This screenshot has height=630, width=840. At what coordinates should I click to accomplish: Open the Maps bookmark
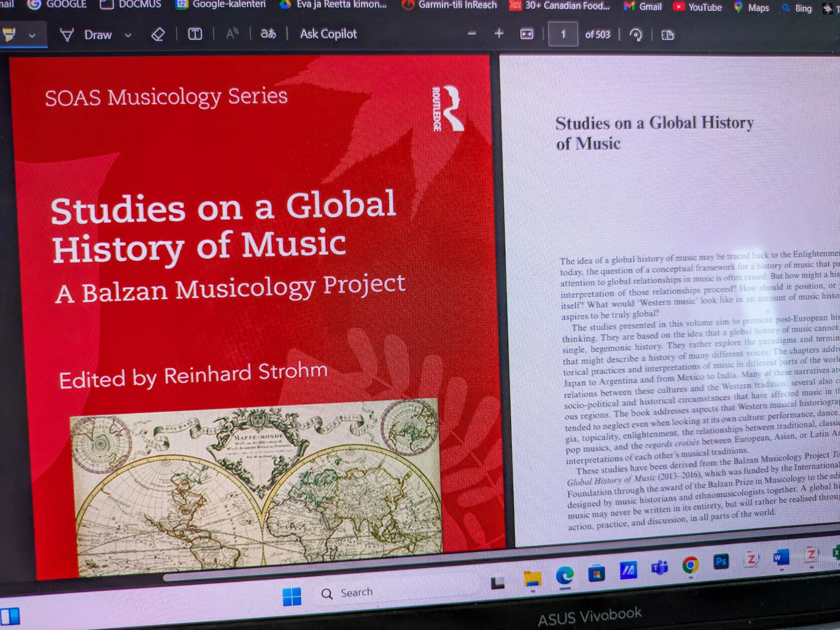click(x=751, y=8)
